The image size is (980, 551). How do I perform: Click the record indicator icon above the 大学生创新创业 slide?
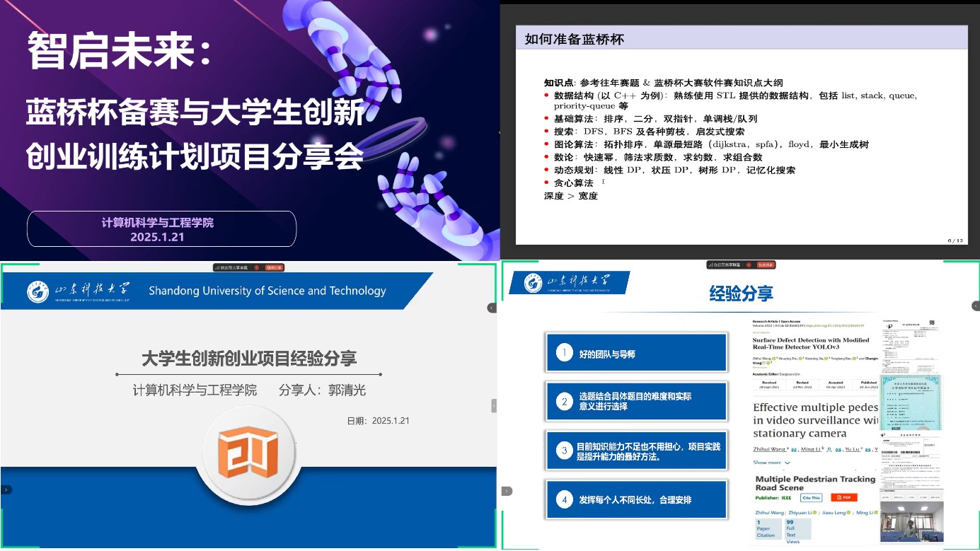[x=256, y=267]
